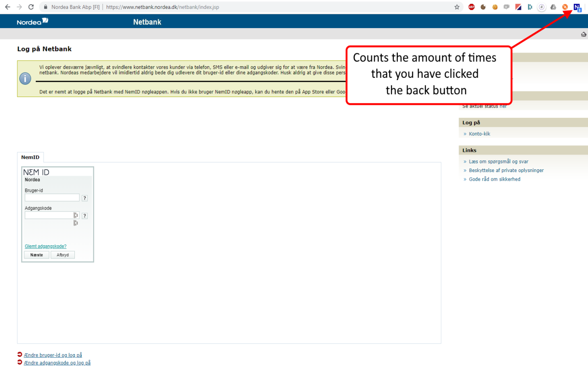Click the browser back arrow
Screen dimensions: 588x368
coord(7,7)
